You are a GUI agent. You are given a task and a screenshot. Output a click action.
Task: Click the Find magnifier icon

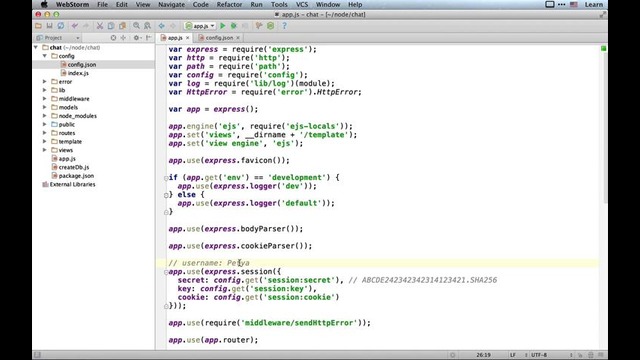(136, 26)
